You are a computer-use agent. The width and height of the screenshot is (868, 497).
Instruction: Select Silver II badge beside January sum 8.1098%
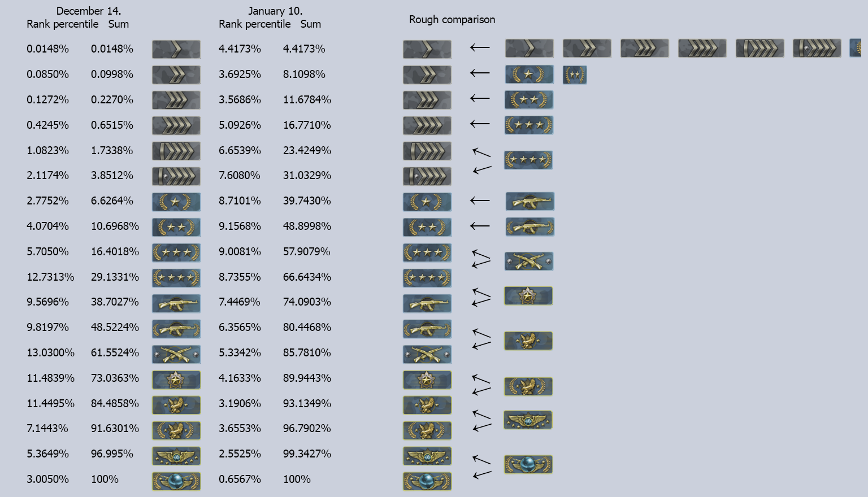(427, 75)
